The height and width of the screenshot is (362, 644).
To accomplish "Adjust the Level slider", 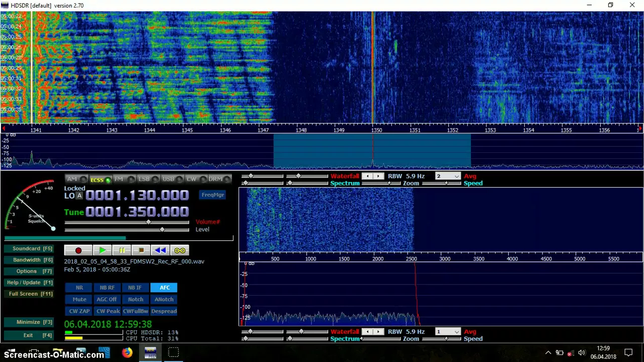I will tap(162, 229).
